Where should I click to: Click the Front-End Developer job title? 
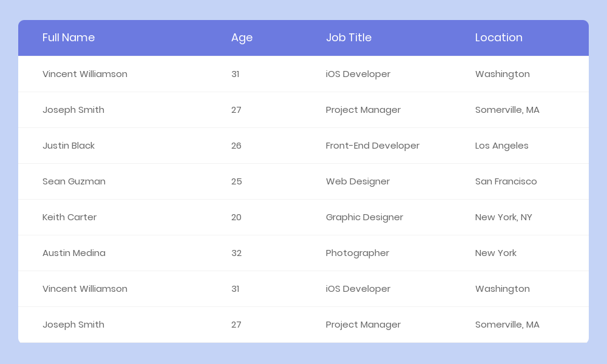tap(372, 146)
